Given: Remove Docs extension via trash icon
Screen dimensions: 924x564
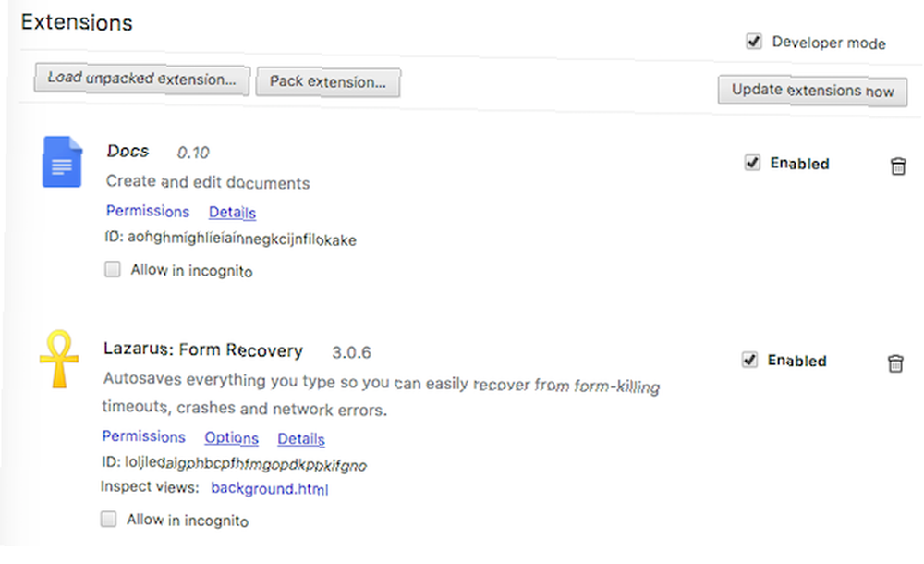Looking at the screenshot, I should [897, 166].
